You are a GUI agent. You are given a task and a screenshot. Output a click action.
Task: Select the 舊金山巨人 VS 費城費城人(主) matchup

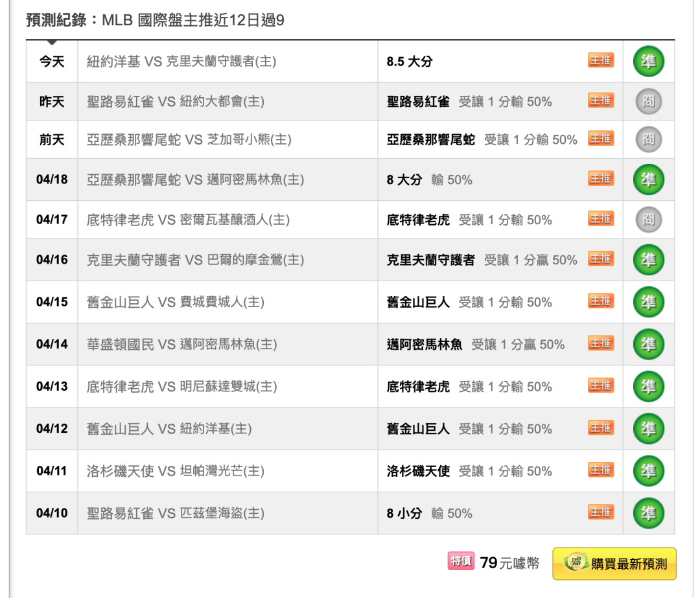(x=176, y=302)
